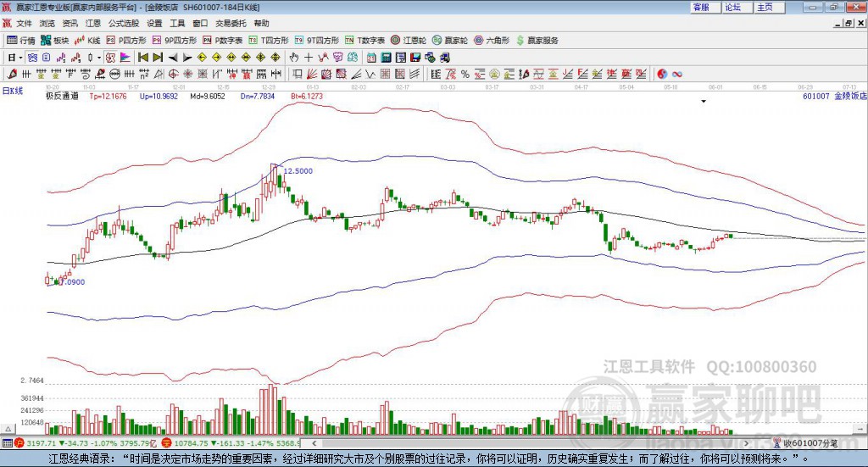Open the 帮助 menu

[261, 23]
